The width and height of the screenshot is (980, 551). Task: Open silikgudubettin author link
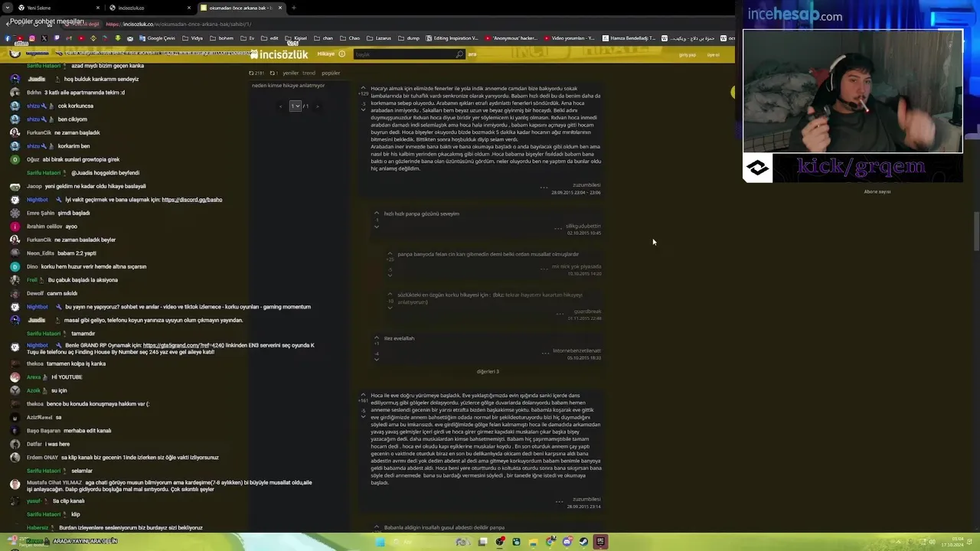point(583,226)
